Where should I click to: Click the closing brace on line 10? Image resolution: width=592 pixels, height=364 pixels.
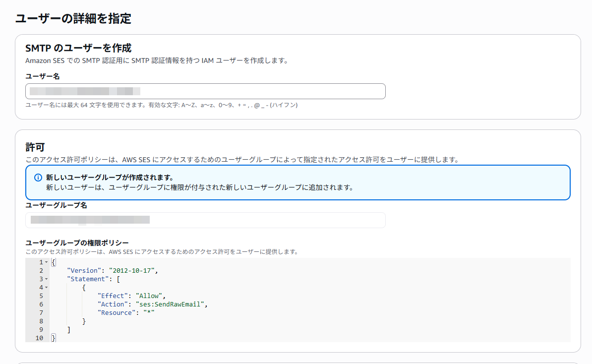54,338
